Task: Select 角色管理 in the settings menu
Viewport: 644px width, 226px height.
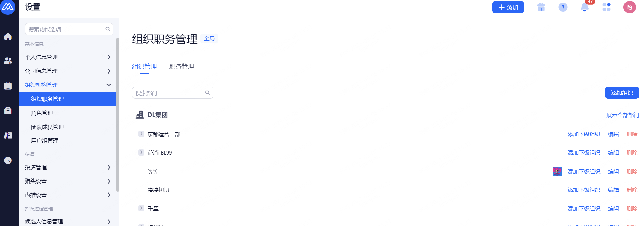Action: click(42, 113)
